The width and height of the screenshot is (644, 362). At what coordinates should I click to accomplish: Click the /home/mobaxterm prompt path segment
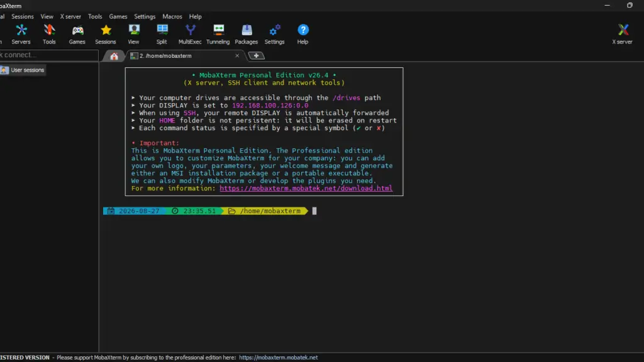pyautogui.click(x=265, y=211)
